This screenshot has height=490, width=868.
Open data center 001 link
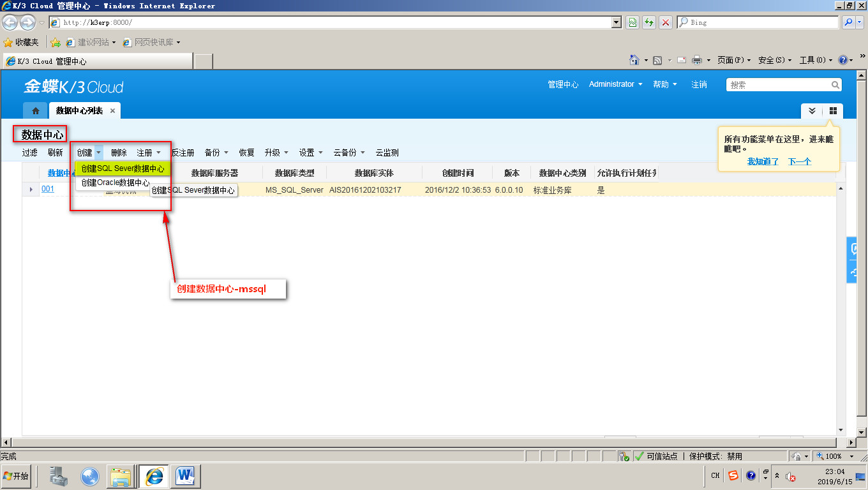(48, 189)
